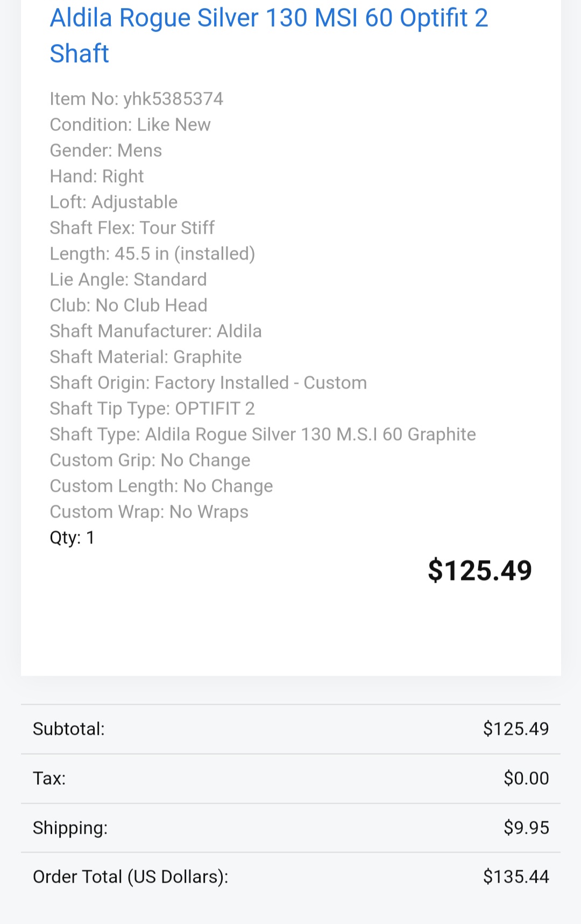Click the Loft: Adjustable detail
This screenshot has width=581, height=924.
click(114, 202)
